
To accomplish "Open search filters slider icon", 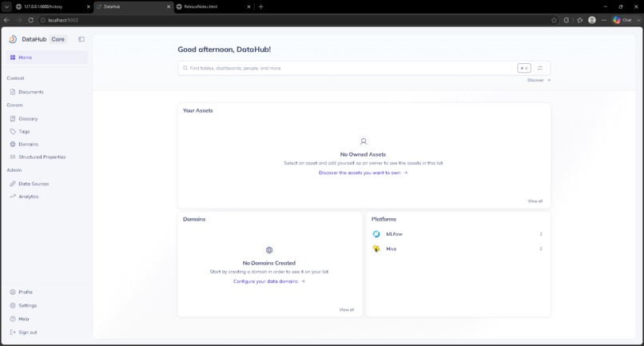I will click(540, 68).
